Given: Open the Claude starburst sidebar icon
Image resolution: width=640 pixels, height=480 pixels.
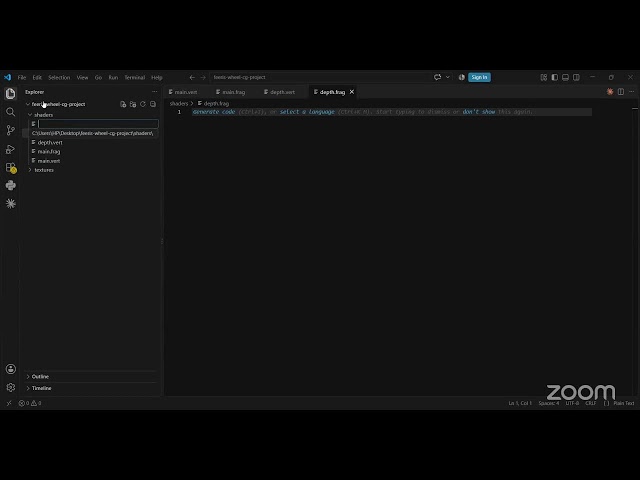Looking at the screenshot, I should [x=11, y=203].
